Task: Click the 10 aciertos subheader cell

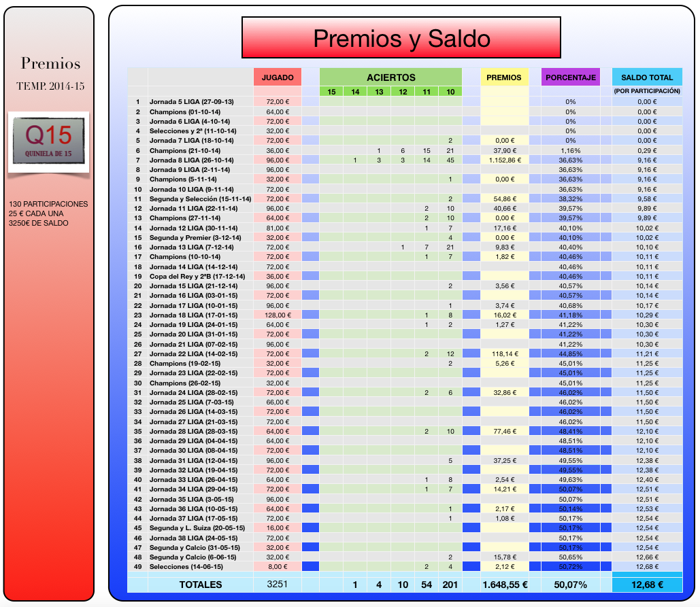Action: [x=450, y=92]
